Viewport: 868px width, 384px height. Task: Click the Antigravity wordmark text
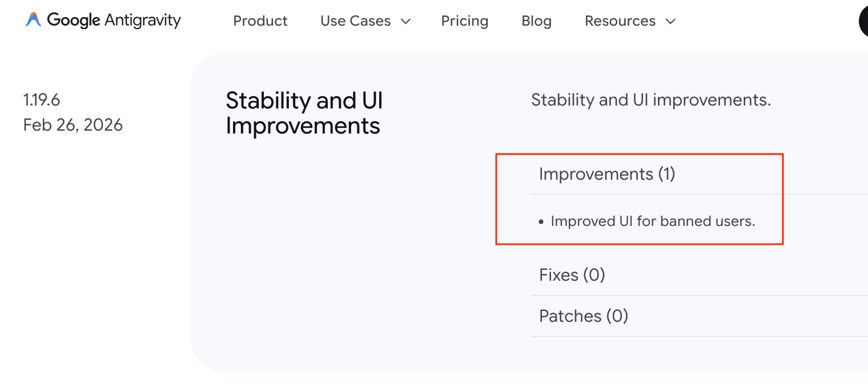[143, 20]
